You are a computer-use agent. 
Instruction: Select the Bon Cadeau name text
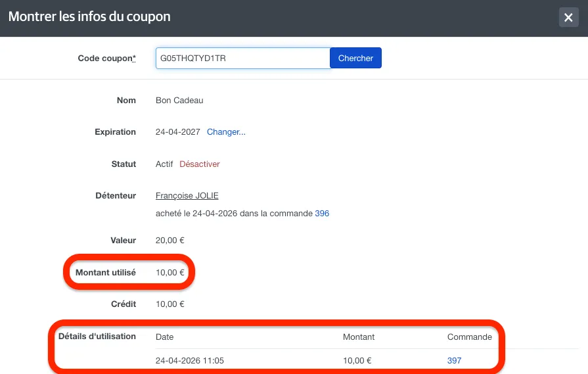point(179,101)
